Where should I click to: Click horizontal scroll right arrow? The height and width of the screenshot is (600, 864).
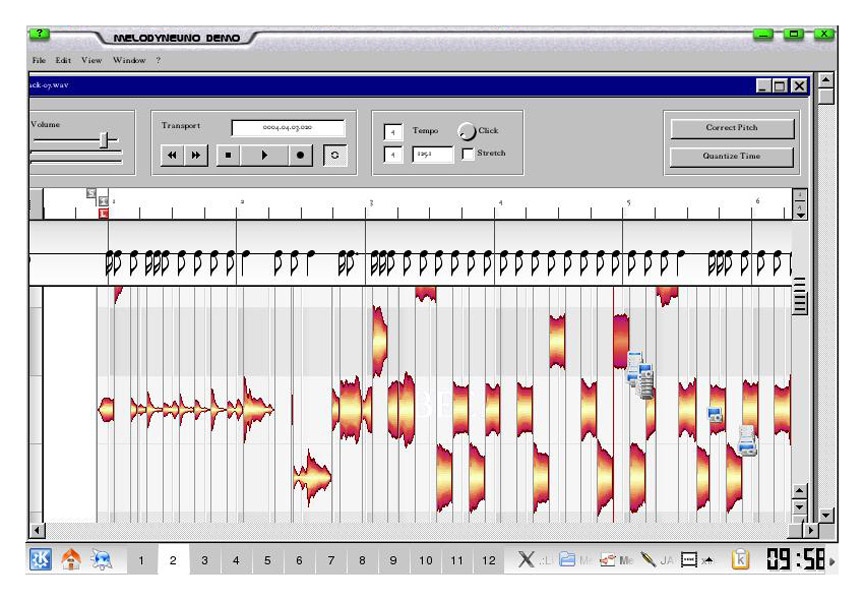(x=810, y=531)
